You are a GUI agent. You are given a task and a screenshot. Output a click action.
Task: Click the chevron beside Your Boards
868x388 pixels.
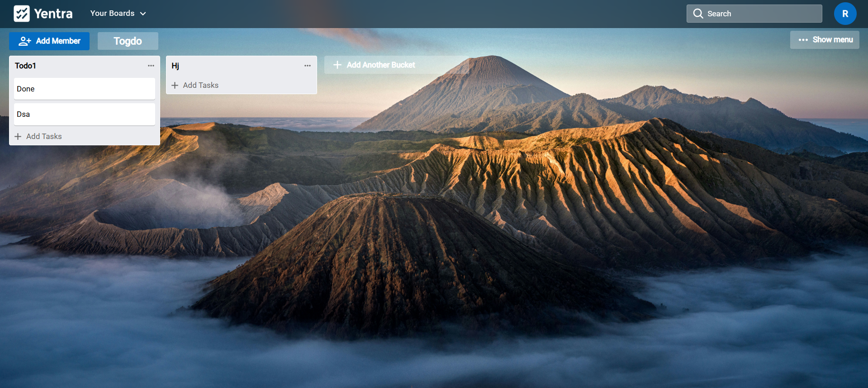pos(143,14)
